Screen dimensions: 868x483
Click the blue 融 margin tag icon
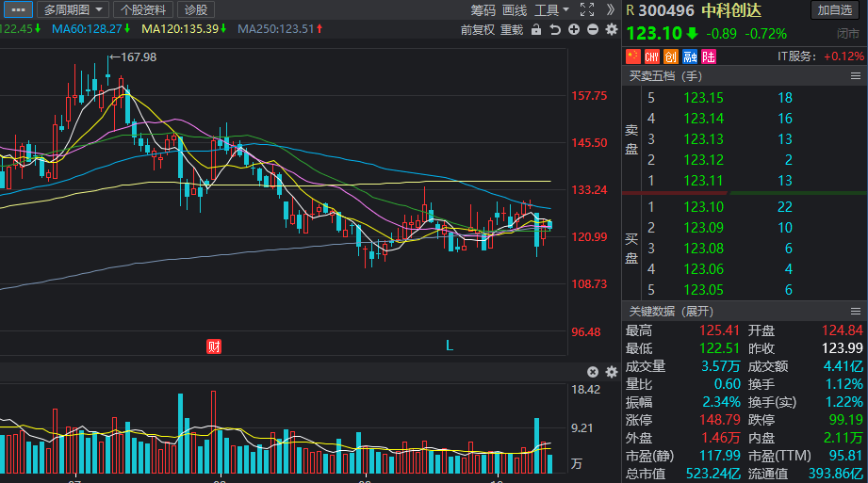pyautogui.click(x=690, y=56)
